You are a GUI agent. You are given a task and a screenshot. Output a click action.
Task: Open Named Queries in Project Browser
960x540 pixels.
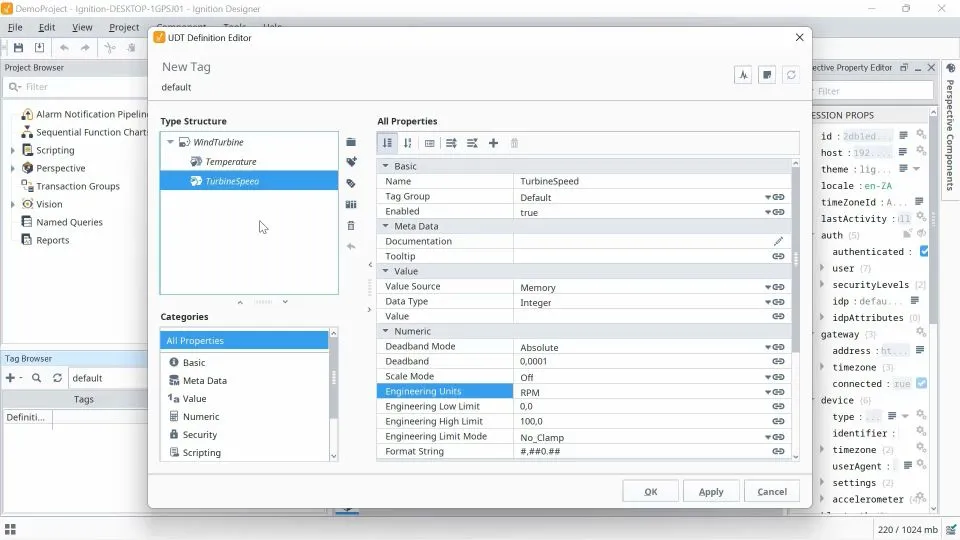(69, 222)
